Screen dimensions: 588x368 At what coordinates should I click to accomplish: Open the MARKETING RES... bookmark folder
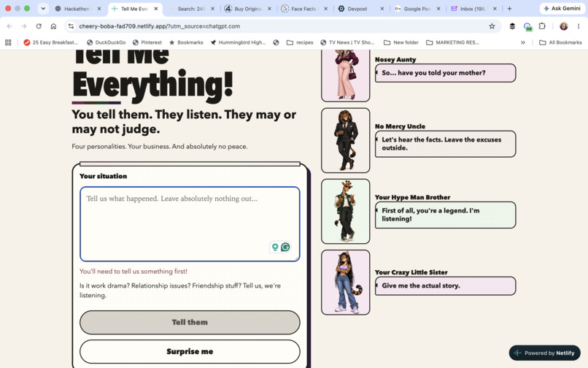[452, 42]
